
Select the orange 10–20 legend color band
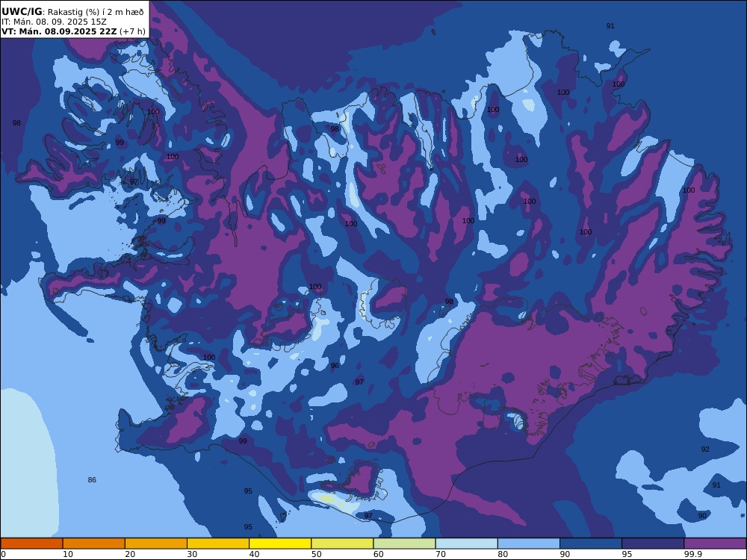coord(94,544)
